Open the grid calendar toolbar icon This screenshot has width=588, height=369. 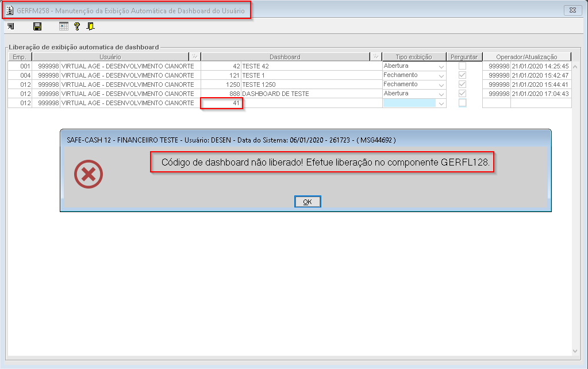[x=64, y=26]
